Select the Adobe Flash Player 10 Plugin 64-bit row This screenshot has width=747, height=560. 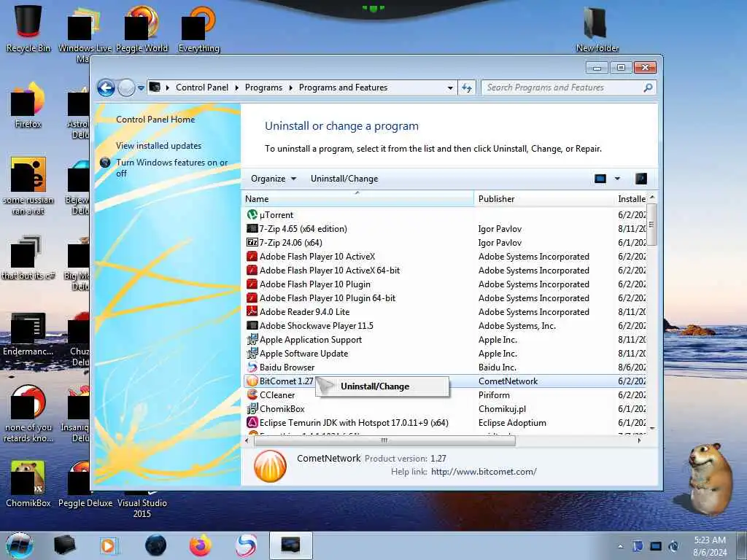coord(446,298)
